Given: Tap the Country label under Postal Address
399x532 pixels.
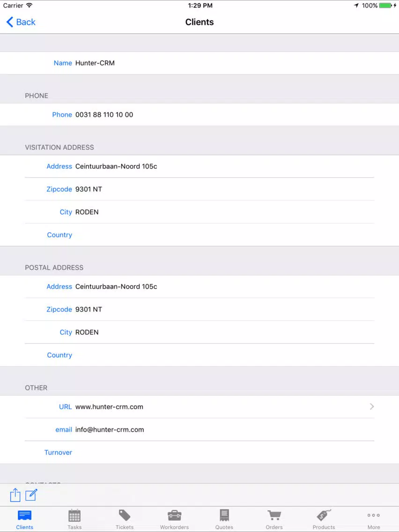Looking at the screenshot, I should click(59, 355).
